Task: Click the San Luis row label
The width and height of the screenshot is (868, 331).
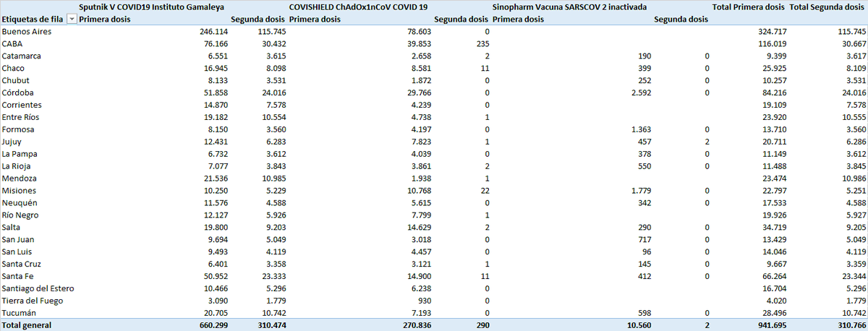Action: coord(17,252)
